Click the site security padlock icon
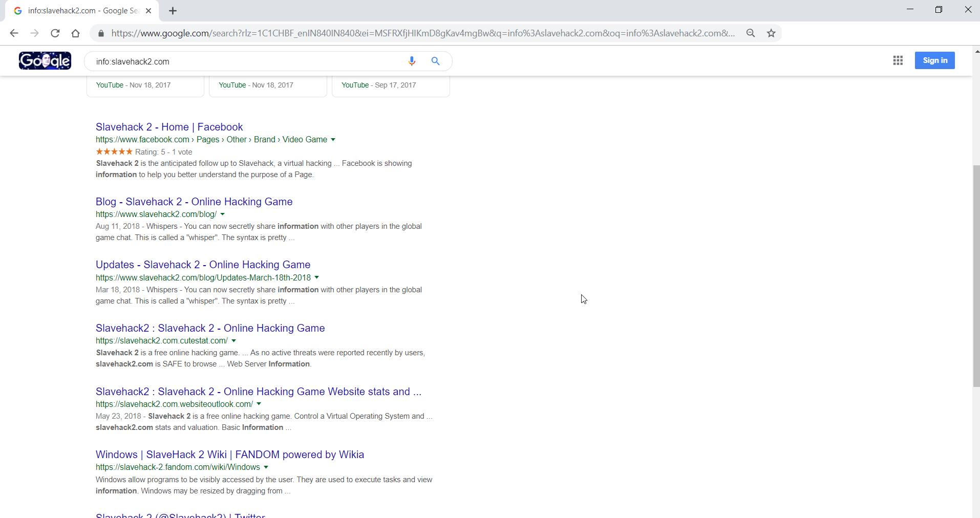 (x=101, y=33)
